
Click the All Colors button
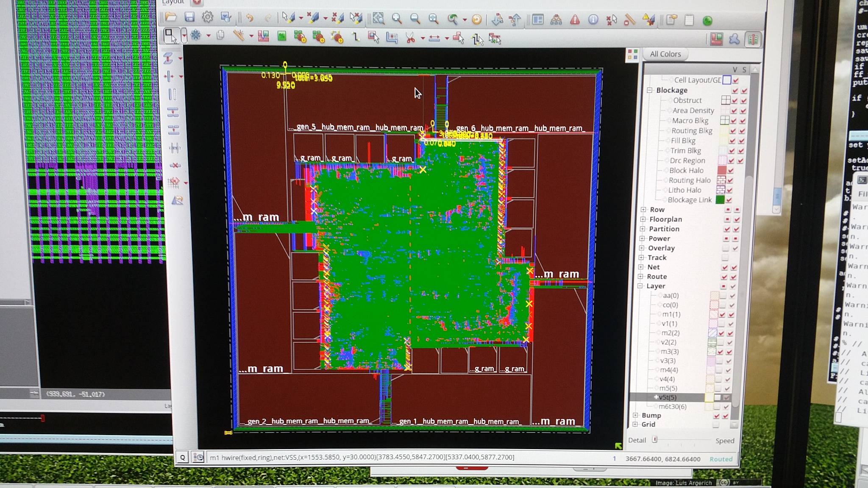pyautogui.click(x=665, y=54)
